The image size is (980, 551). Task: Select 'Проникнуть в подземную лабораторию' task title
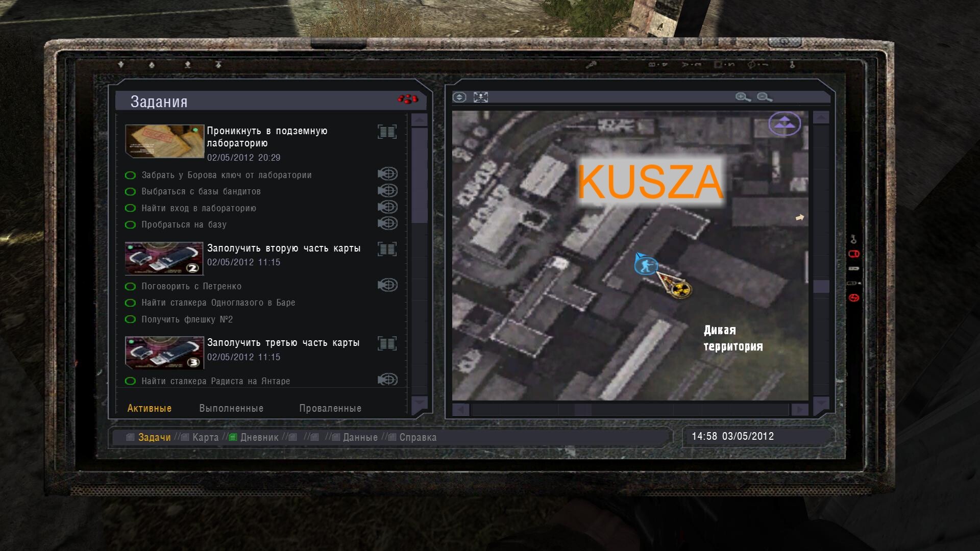pos(267,137)
